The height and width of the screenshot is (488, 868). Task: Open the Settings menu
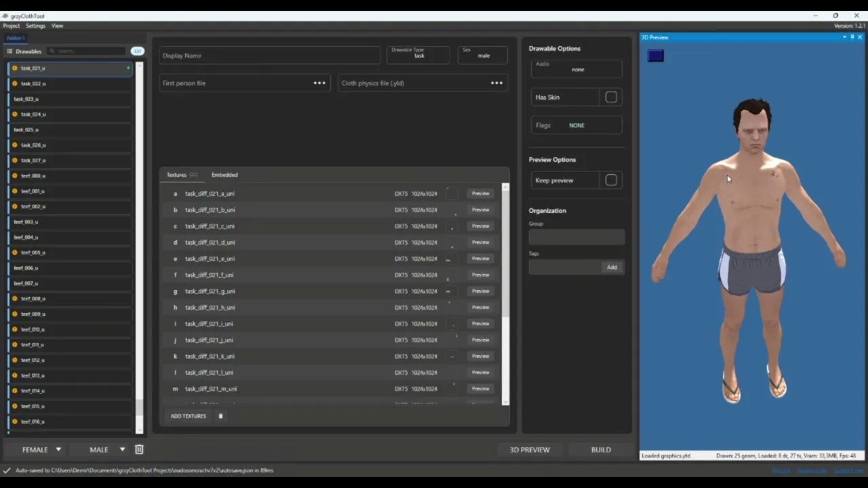click(35, 26)
